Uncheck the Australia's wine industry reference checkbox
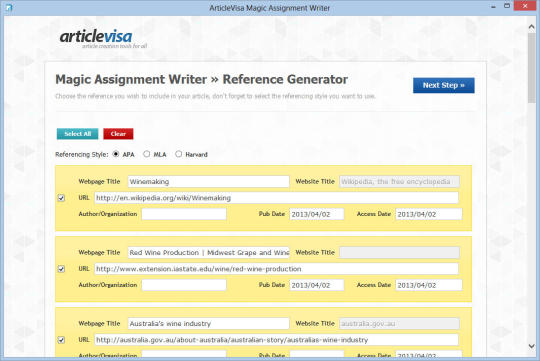Viewport: 540px width, 361px height. tap(61, 340)
